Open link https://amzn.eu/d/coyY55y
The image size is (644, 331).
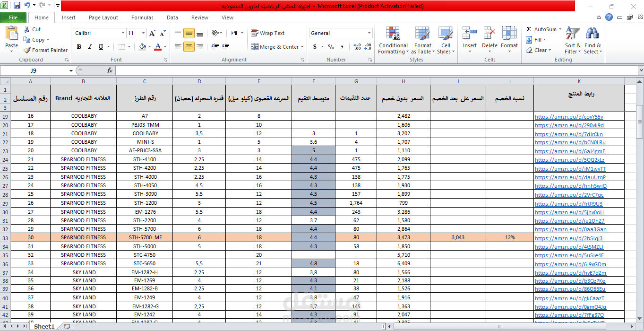coord(569,117)
